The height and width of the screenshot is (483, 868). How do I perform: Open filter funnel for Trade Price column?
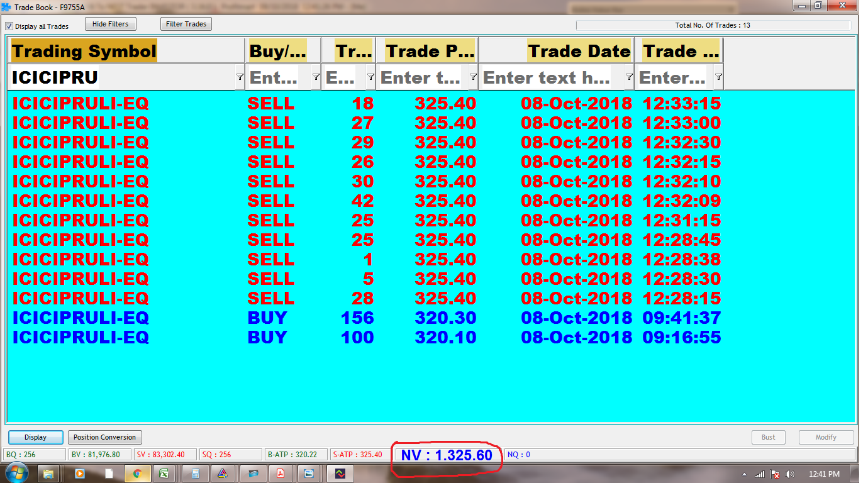(x=473, y=77)
